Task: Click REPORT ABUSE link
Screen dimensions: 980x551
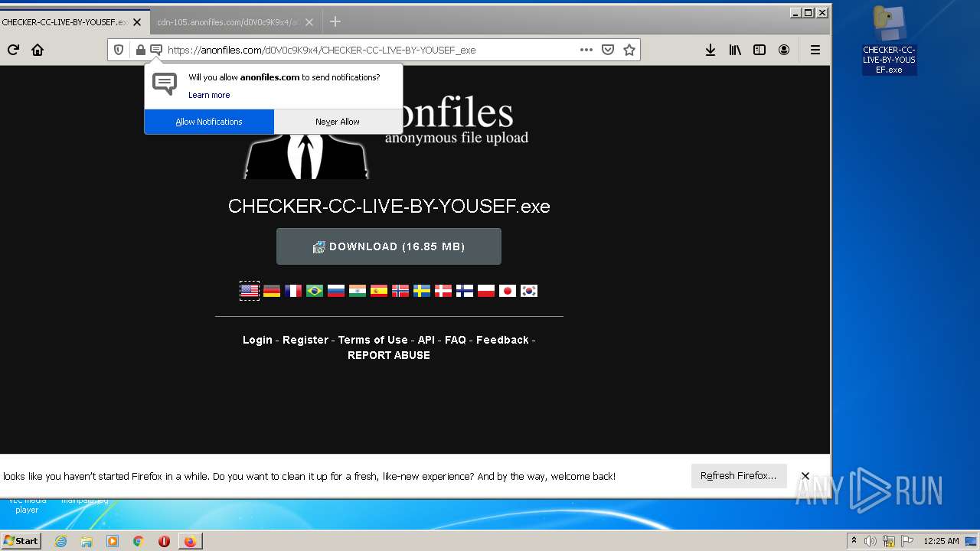Action: (x=389, y=355)
